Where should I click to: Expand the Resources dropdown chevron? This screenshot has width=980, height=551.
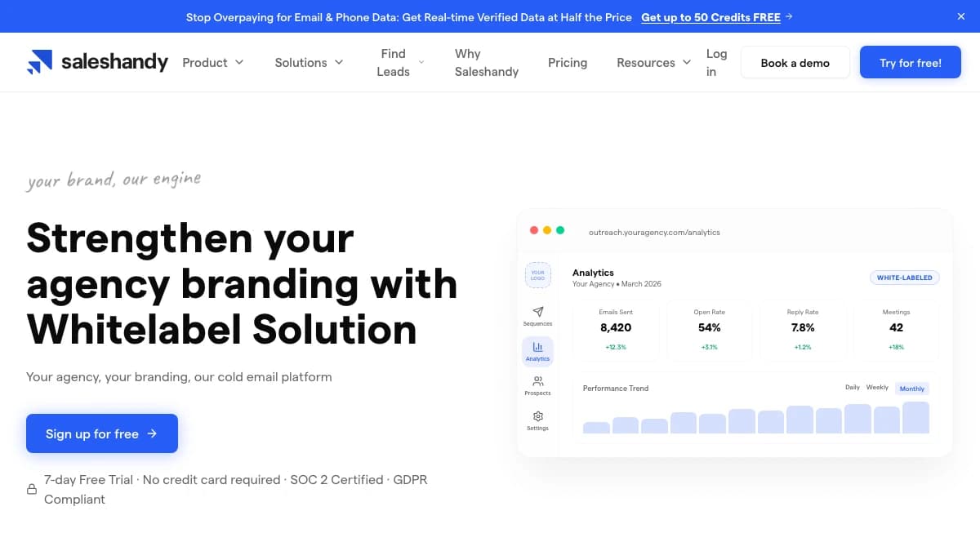687,62
